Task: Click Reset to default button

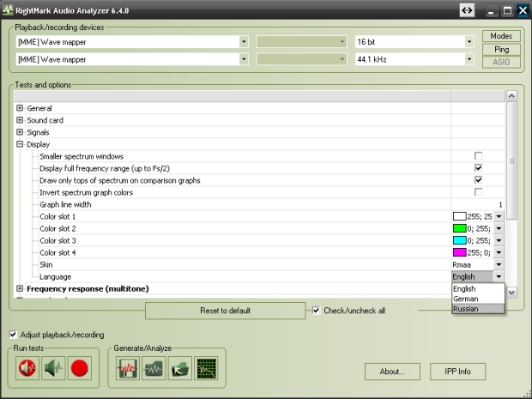Action: click(226, 311)
